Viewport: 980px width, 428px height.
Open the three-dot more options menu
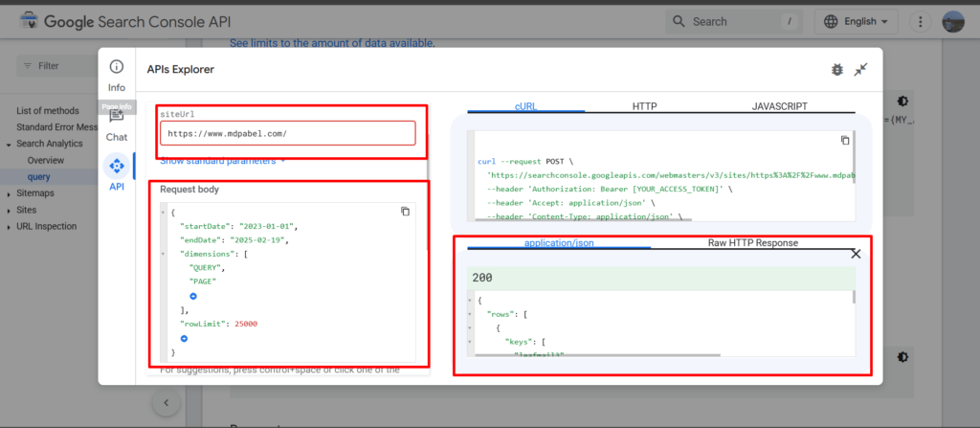920,21
